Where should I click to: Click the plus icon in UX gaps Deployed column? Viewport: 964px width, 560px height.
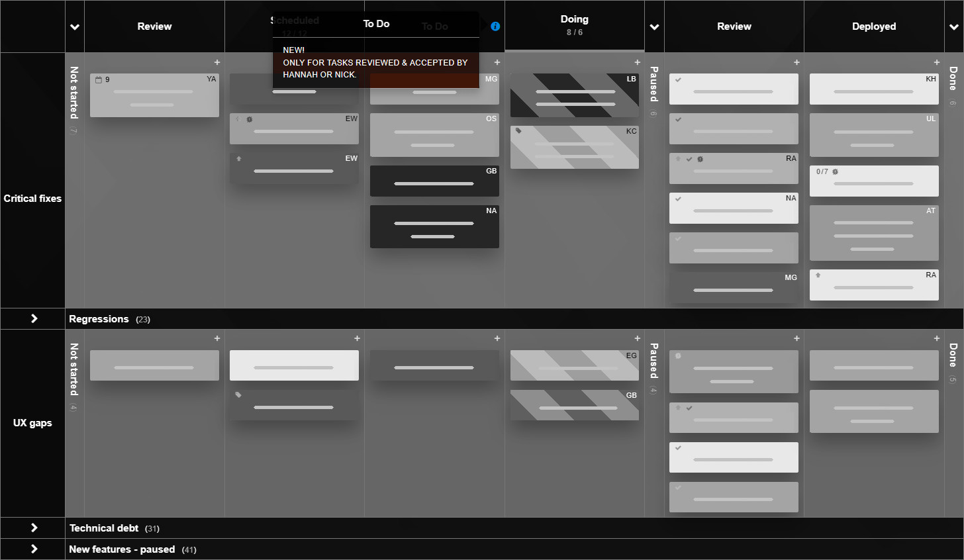coord(936,338)
